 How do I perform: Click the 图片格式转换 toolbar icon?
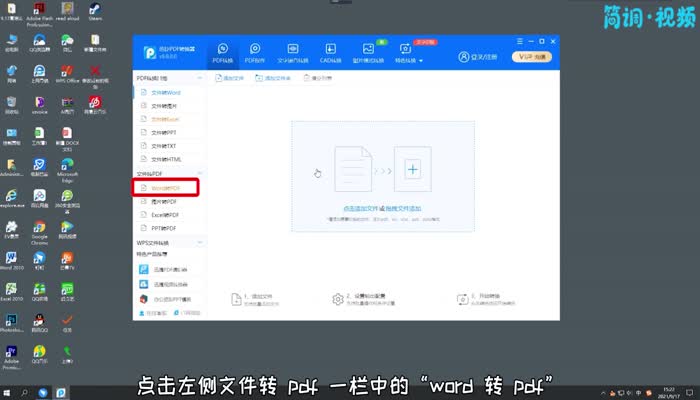pyautogui.click(x=368, y=53)
